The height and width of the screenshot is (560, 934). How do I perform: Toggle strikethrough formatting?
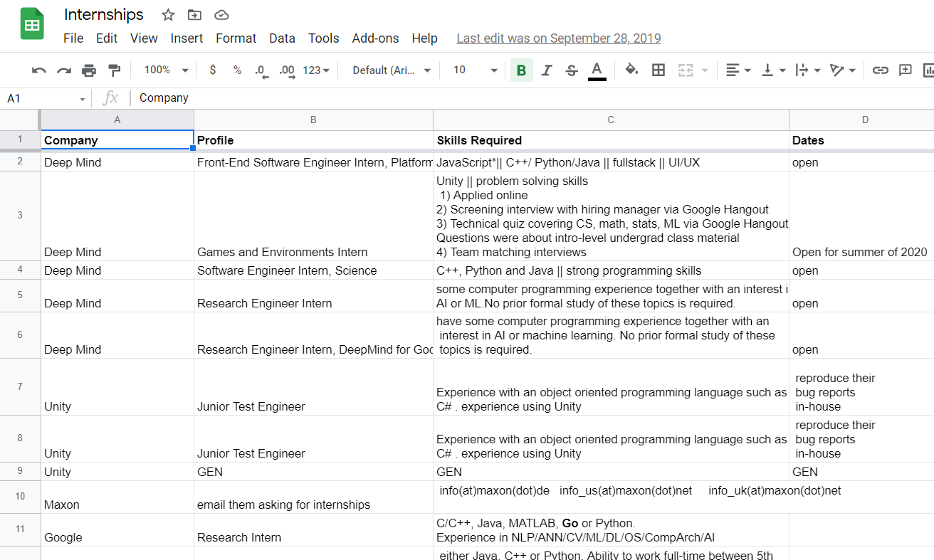click(x=572, y=70)
